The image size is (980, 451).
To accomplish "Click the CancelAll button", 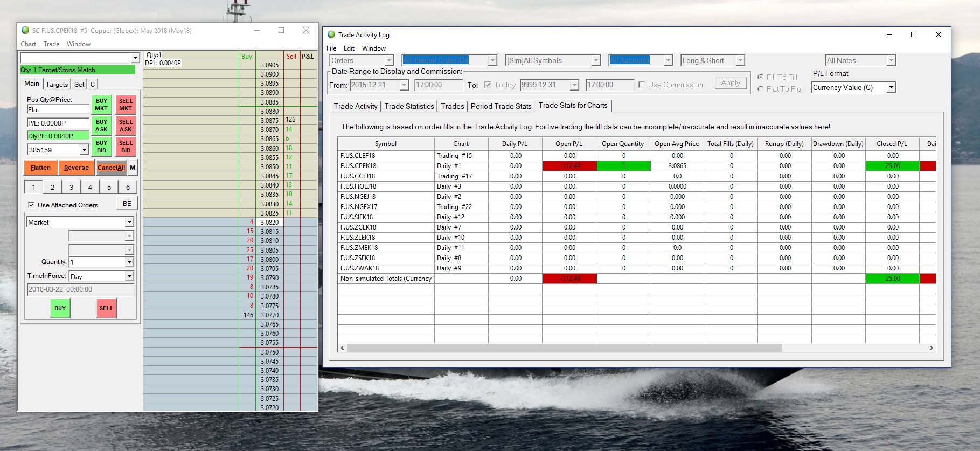I will (111, 168).
